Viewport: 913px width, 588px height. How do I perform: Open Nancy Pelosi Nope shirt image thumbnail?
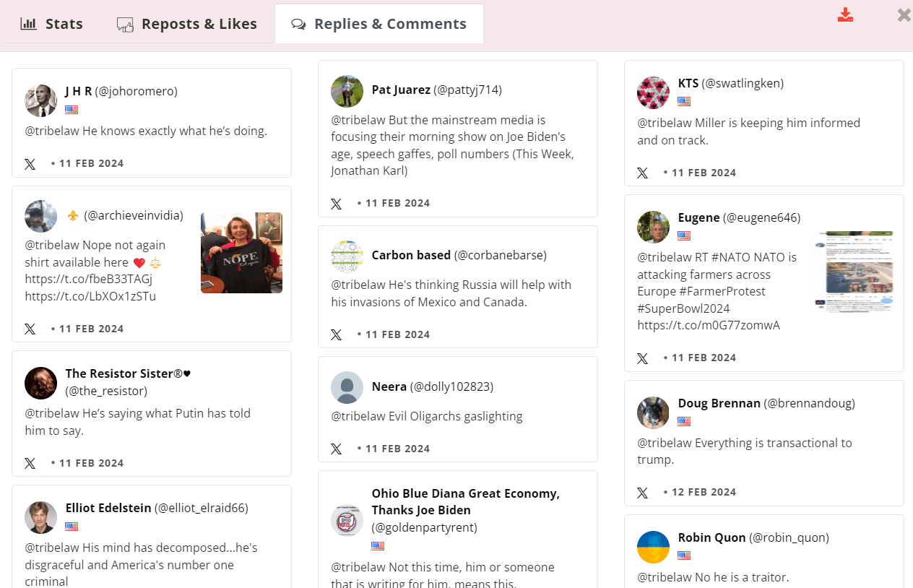pos(241,253)
